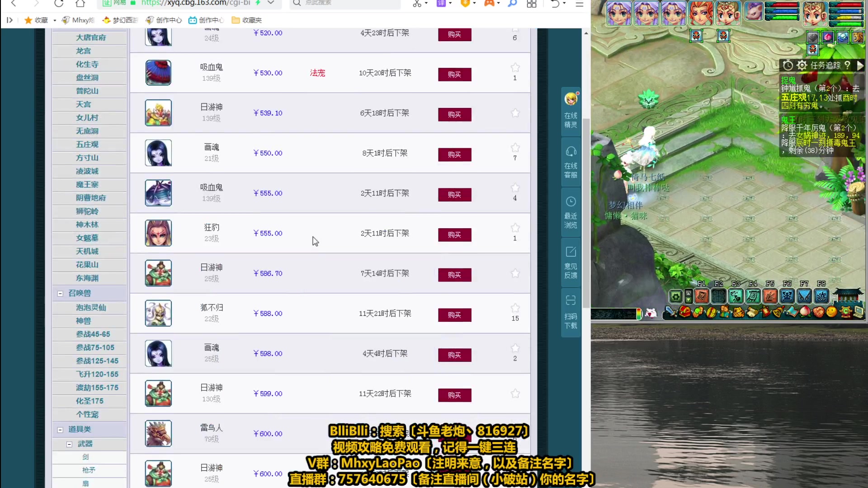Screen dimensions: 868x488
Task: Select 参战75-105 in the sidebar
Action: (x=95, y=347)
